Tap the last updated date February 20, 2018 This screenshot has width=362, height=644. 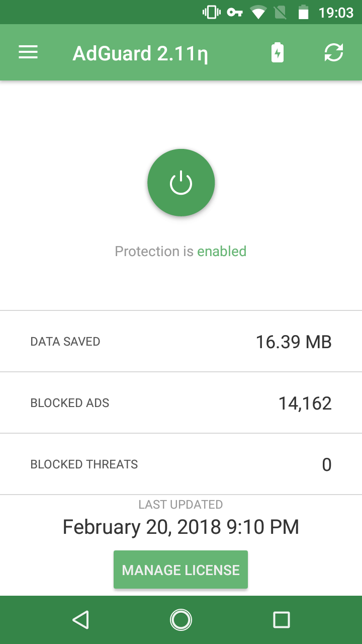click(x=180, y=527)
